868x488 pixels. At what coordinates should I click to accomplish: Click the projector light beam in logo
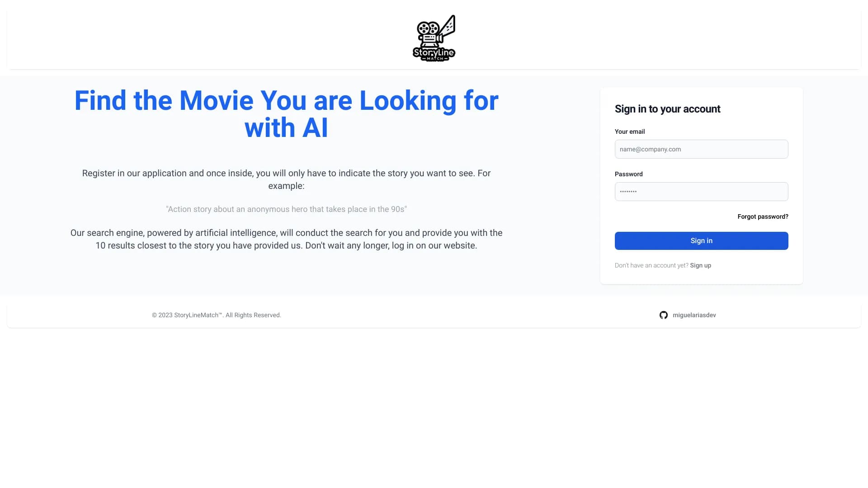(448, 26)
